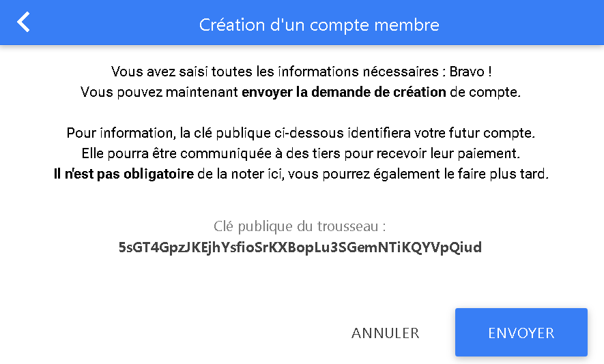Click the bold "Il n'est pas obligatoire" text
The height and width of the screenshot is (364, 604).
coord(124,174)
